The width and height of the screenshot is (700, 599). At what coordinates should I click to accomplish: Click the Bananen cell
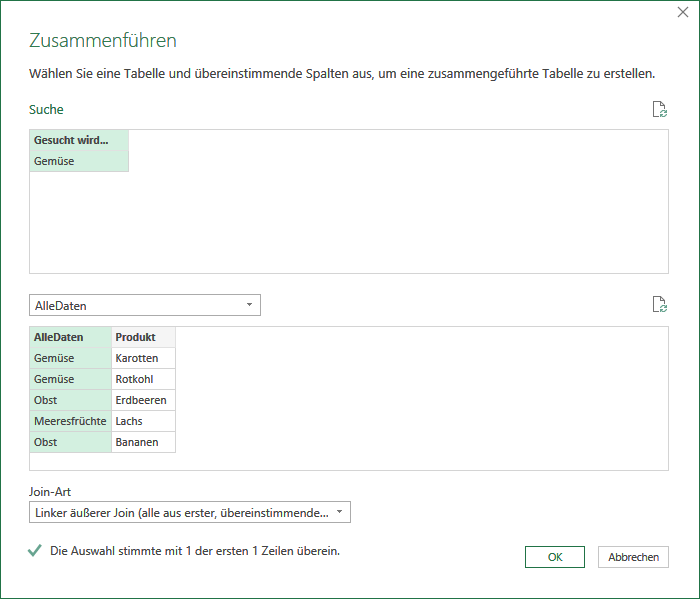coord(143,442)
